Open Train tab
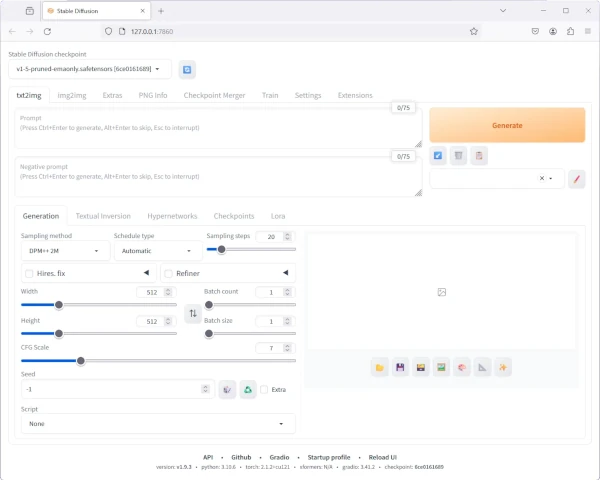The width and height of the screenshot is (600, 480). click(270, 95)
